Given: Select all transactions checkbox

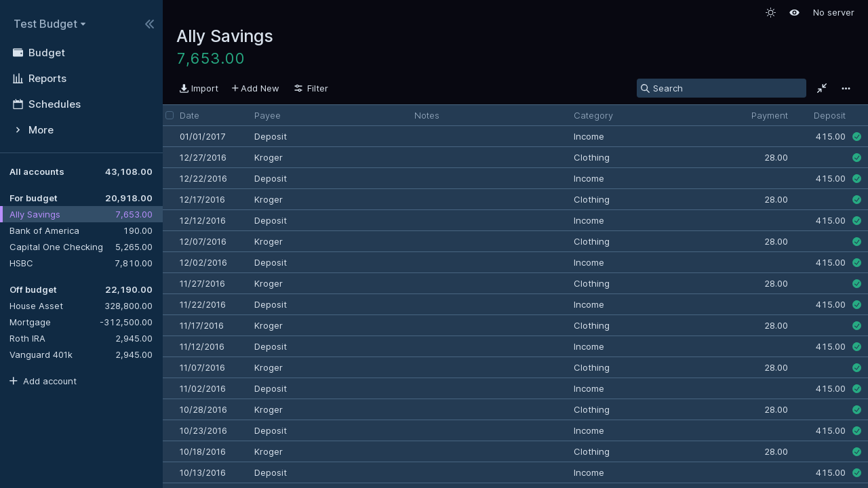Looking at the screenshot, I should click(170, 115).
